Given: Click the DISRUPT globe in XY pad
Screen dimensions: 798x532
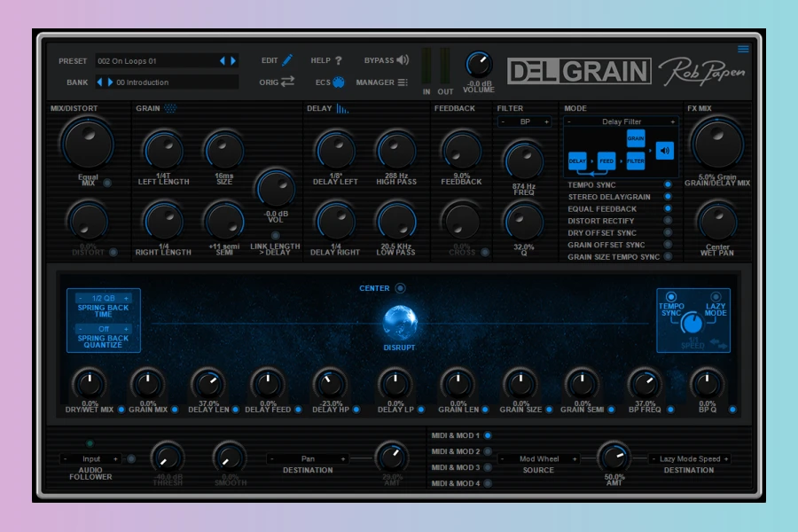Looking at the screenshot, I should click(x=399, y=322).
